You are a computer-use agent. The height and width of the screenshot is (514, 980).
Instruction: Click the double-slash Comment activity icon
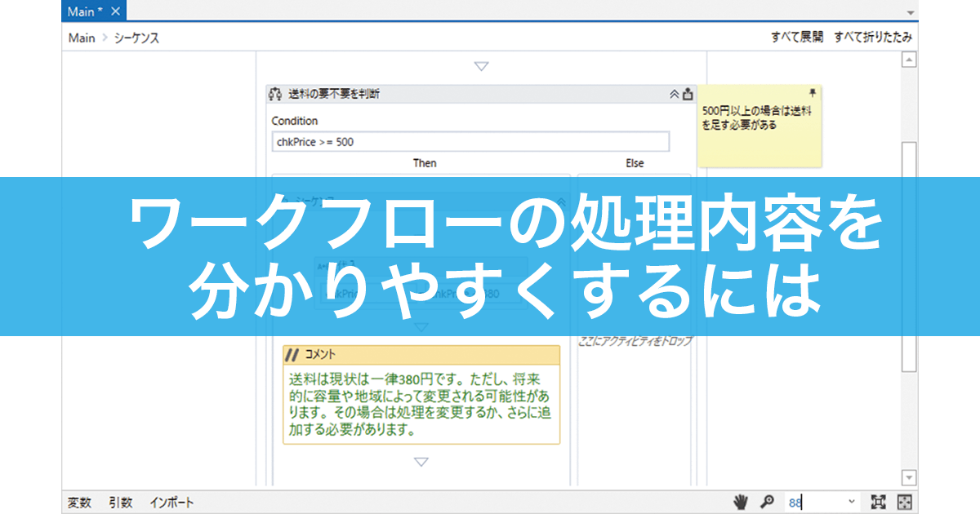click(x=293, y=355)
